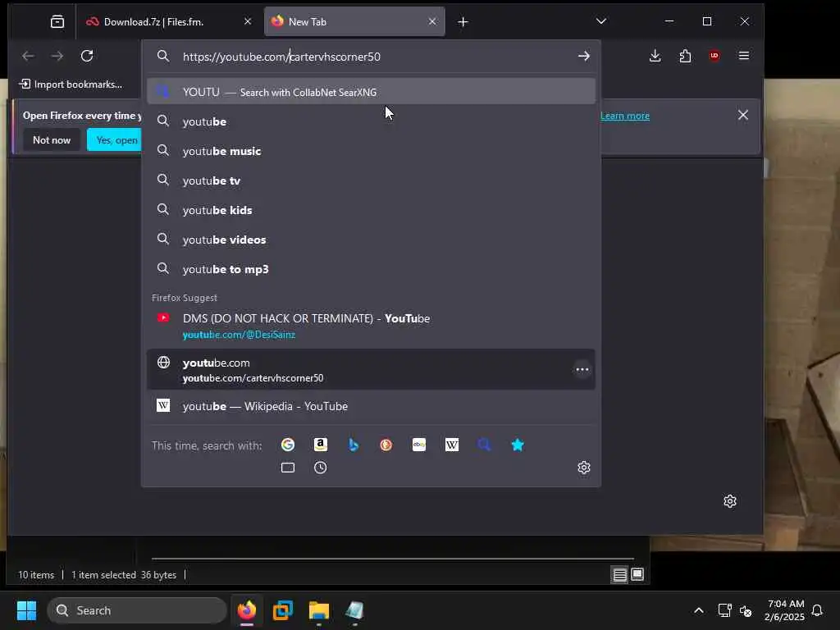Open the notifications bell icon
The width and height of the screenshot is (840, 630).
tap(818, 610)
